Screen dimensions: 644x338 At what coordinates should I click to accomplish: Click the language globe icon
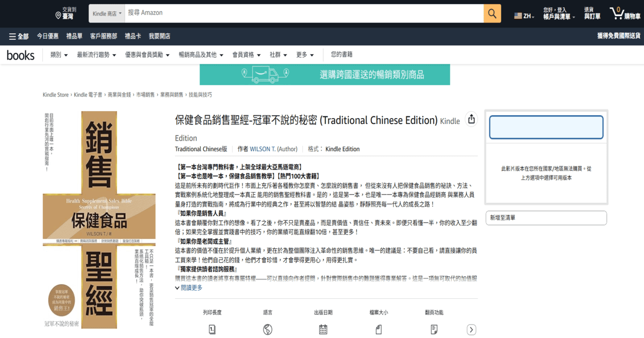click(268, 329)
